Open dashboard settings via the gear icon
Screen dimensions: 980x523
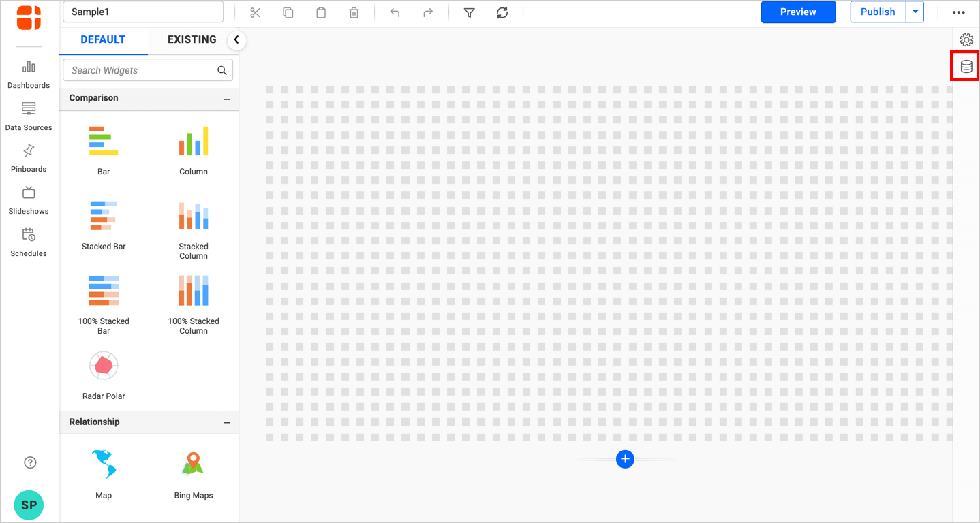966,39
